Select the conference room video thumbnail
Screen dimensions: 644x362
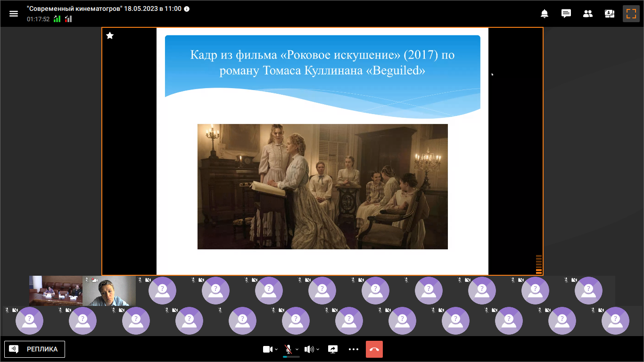click(56, 291)
